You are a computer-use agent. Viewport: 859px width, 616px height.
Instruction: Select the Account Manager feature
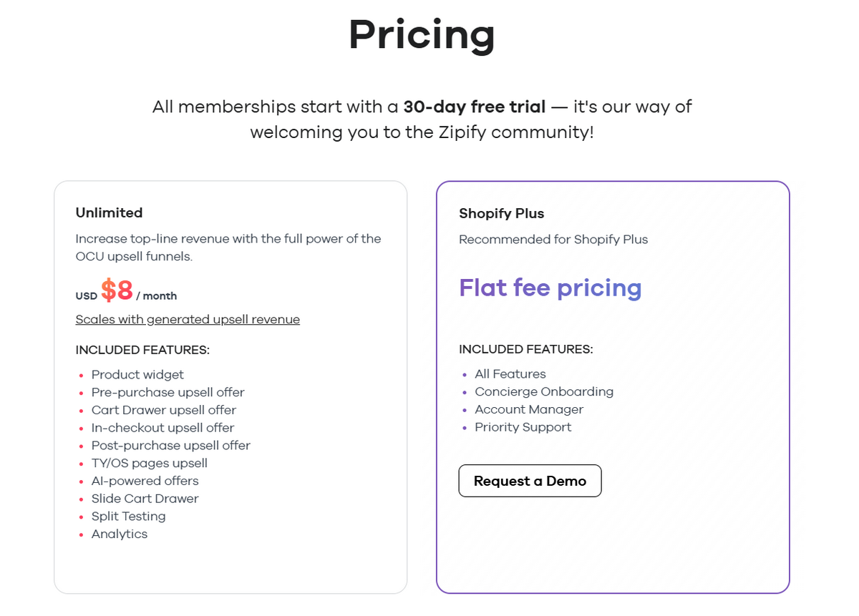[x=529, y=409]
